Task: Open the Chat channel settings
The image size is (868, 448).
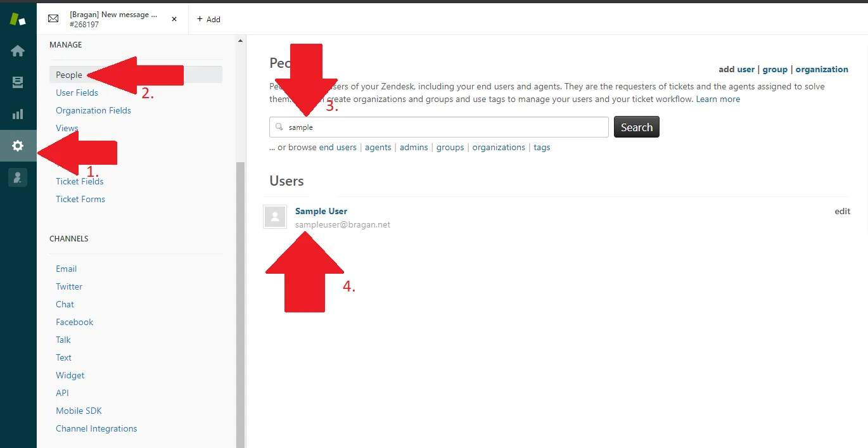Action: pyautogui.click(x=65, y=304)
